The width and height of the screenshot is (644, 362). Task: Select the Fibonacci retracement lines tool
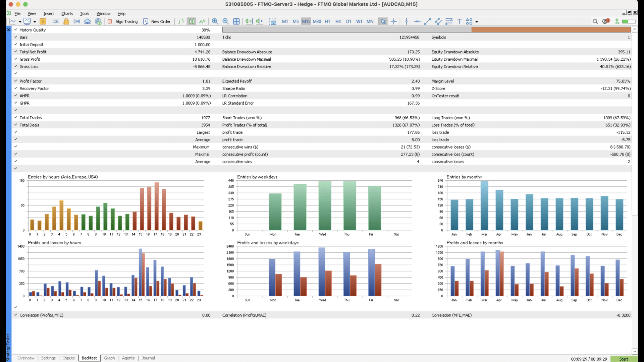point(449,21)
